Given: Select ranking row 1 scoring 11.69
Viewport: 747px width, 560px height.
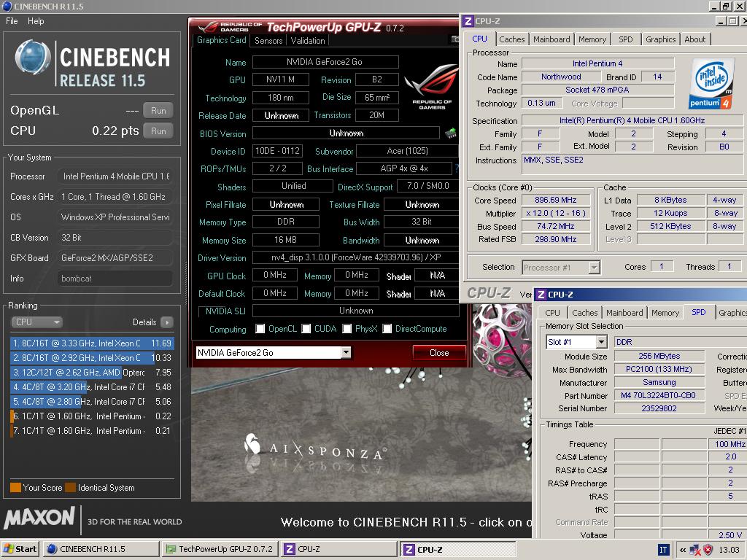Looking at the screenshot, I should tap(92, 343).
